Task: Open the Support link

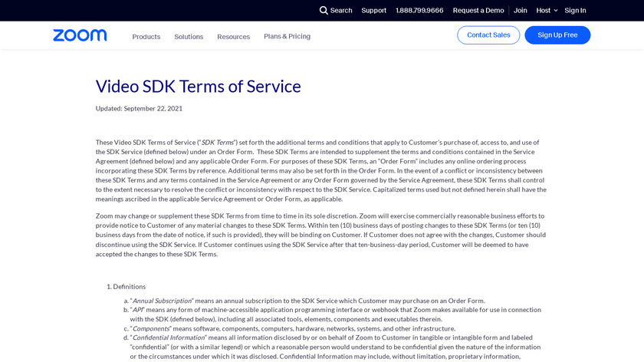Action: click(374, 11)
